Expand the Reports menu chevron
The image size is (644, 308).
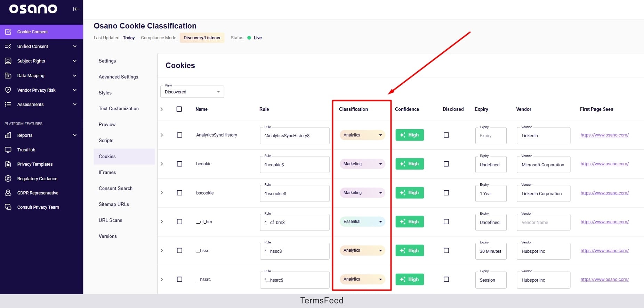tap(75, 135)
